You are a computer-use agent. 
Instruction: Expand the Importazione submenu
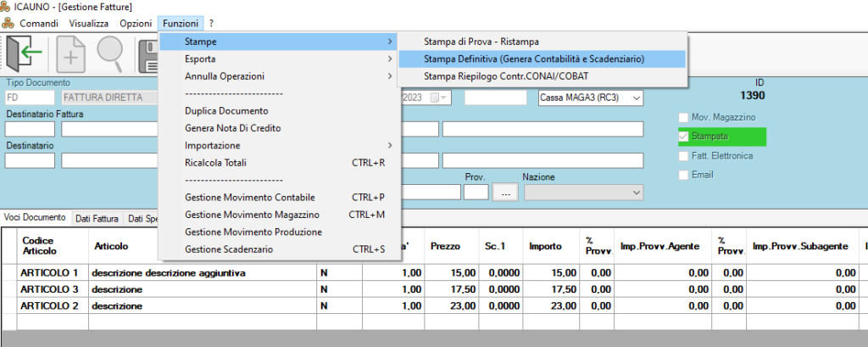point(279,145)
